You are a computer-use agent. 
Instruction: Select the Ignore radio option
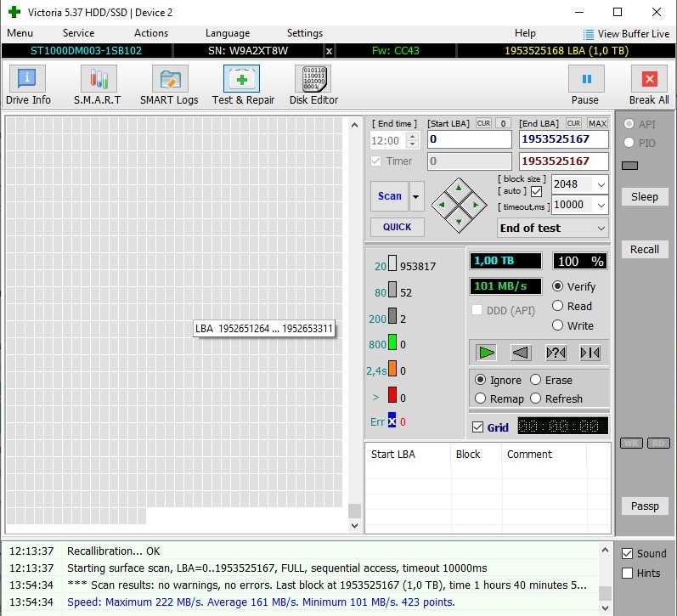pyautogui.click(x=480, y=380)
